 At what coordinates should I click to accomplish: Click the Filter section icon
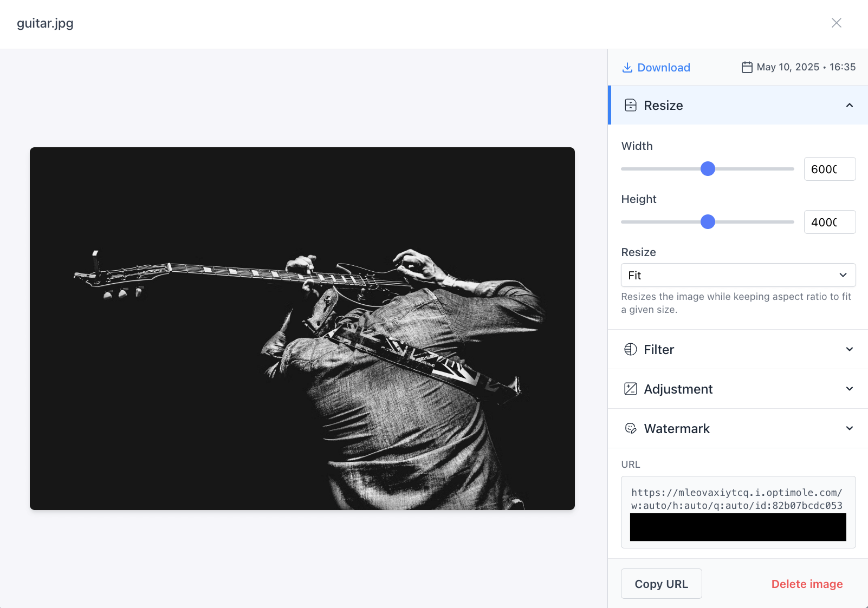[x=631, y=349]
